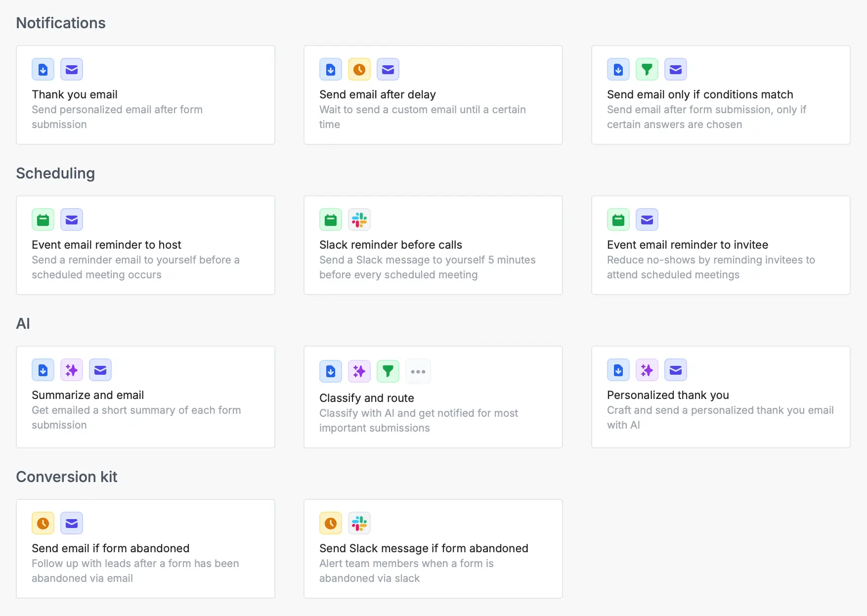Click the green filter icon on conditions match card
Screen dimensions: 867x616
point(647,69)
